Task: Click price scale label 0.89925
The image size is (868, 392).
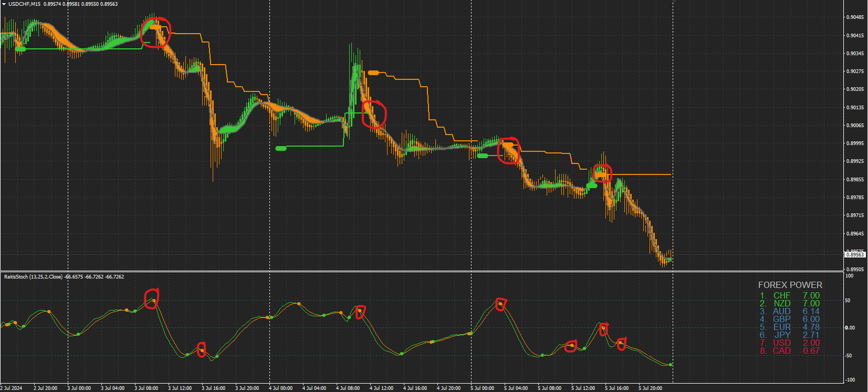Action: click(x=855, y=161)
